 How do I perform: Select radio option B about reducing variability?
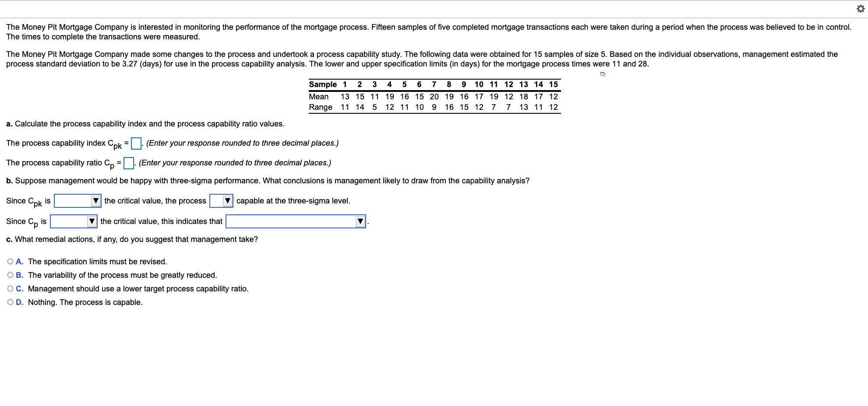point(10,274)
